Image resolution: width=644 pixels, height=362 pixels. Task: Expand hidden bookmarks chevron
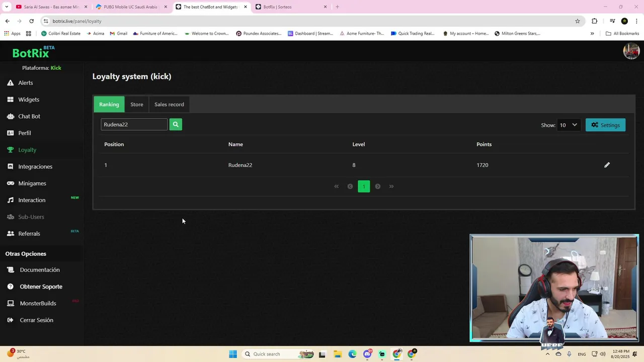[592, 34]
